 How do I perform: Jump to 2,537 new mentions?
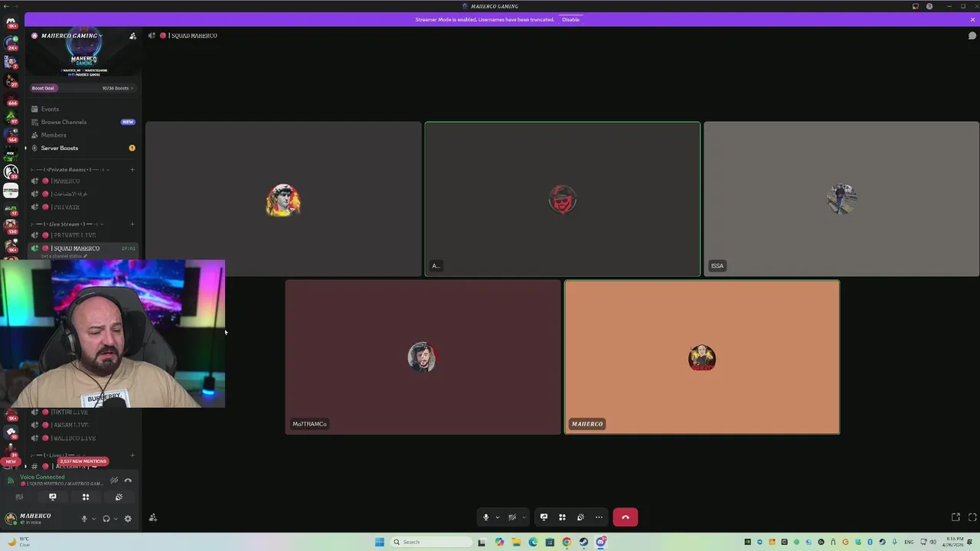coord(83,461)
